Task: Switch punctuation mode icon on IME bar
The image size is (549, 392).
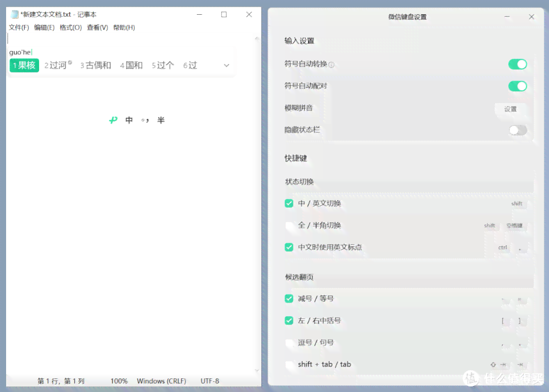Action: click(145, 120)
